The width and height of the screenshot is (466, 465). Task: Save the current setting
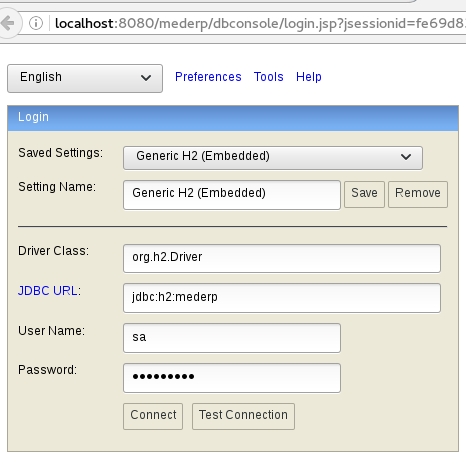[x=364, y=194]
